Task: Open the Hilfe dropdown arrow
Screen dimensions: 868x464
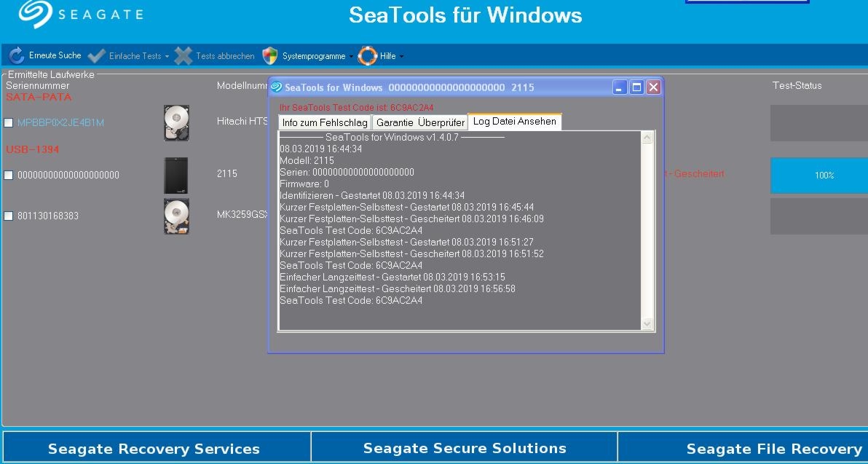Action: (401, 57)
